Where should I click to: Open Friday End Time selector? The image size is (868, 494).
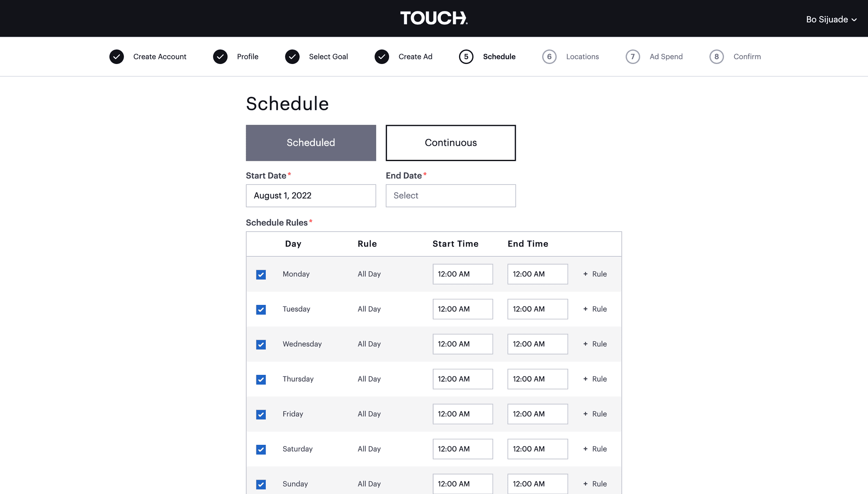(x=538, y=414)
